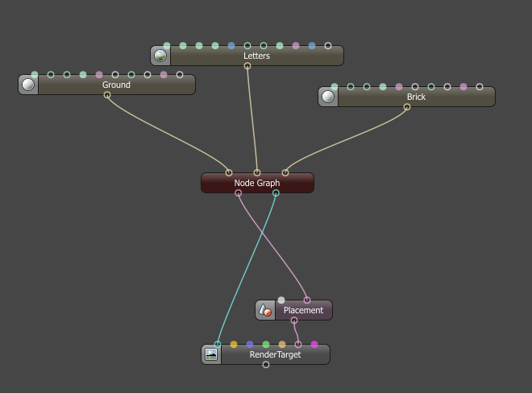Click the last white hollow pin on Brick
Viewport: 532px width, 393px height.
pos(480,87)
